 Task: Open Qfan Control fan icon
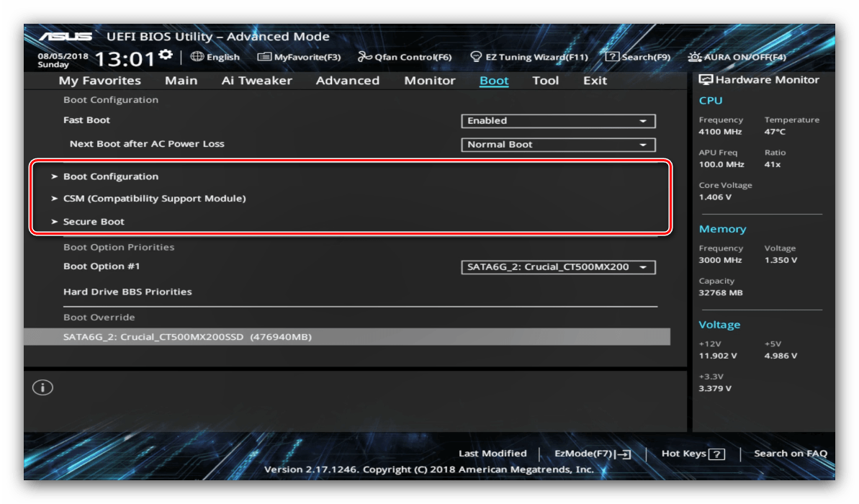point(365,57)
